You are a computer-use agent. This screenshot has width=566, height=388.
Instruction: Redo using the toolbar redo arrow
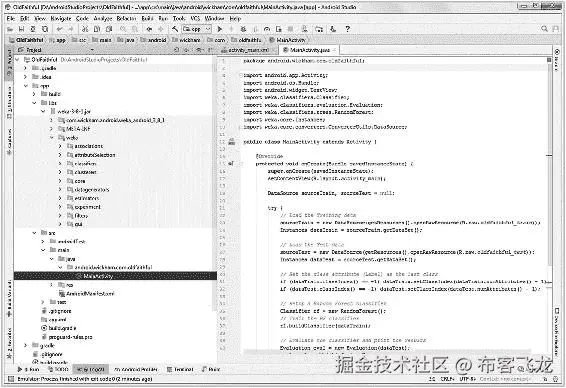coord(71,29)
